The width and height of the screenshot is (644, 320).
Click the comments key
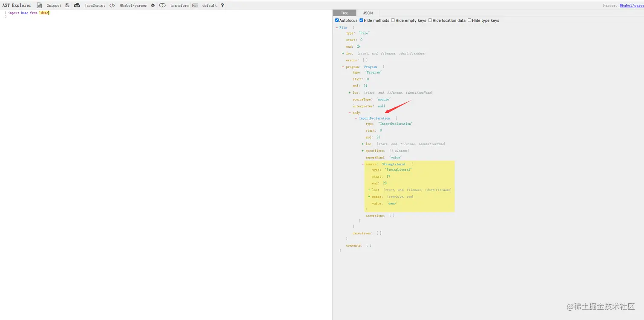(x=354, y=245)
